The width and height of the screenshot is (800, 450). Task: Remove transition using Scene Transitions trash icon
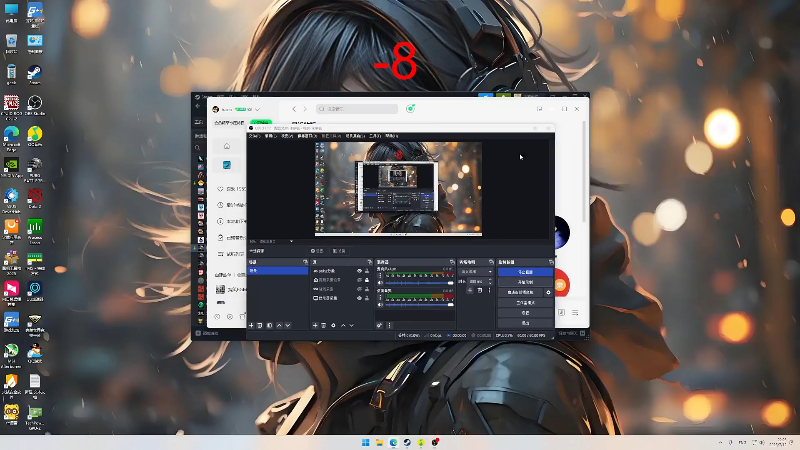(480, 290)
